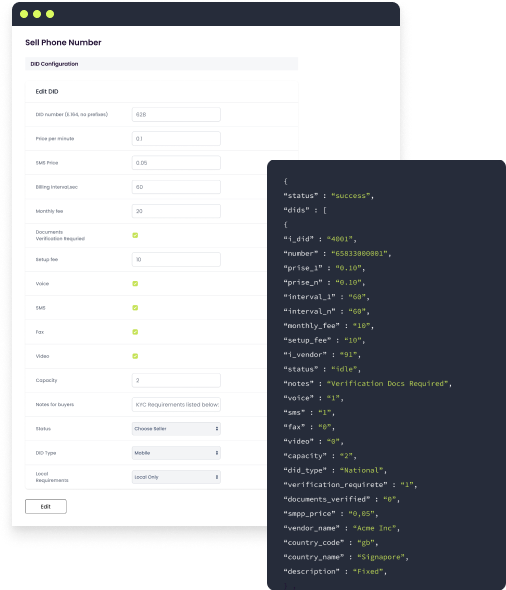Click the "National" did_type value
The image size is (506, 590).
(x=362, y=470)
